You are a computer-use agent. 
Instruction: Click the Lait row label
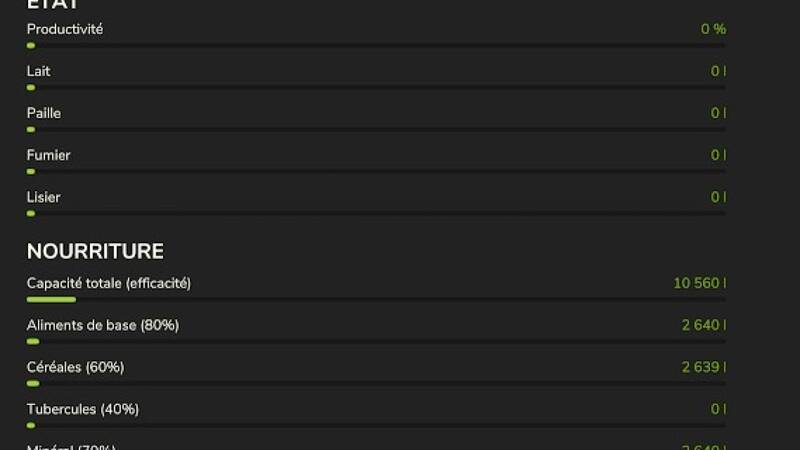[38, 71]
